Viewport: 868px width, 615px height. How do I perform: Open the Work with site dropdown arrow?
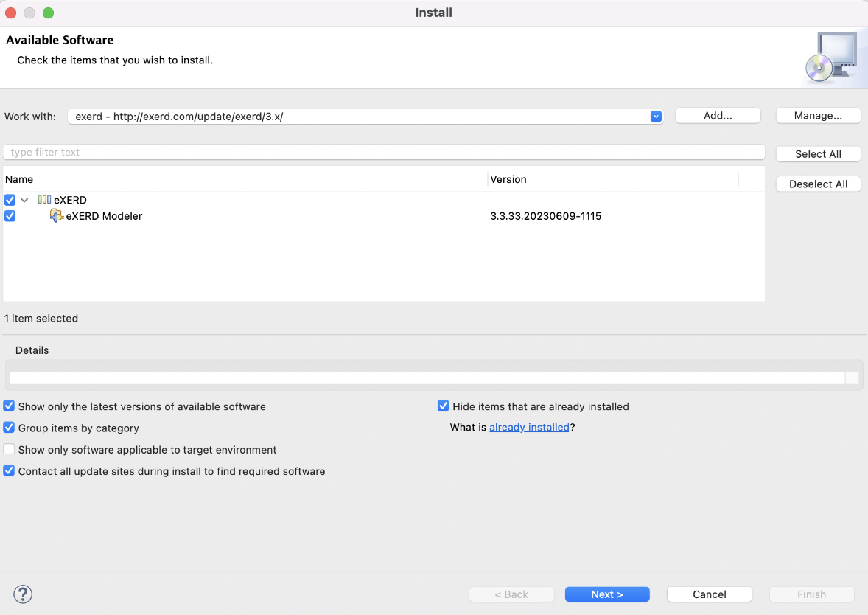click(656, 117)
